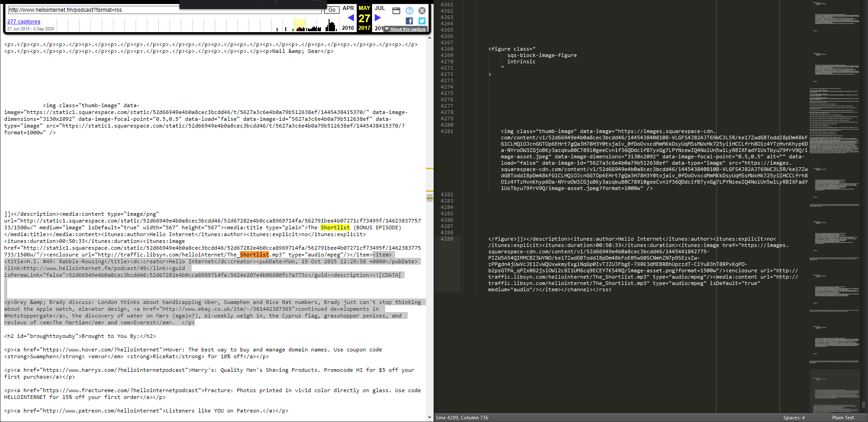Open the Wayback Machine capture calendar icon
Viewport: 868px width, 422px height.
pos(396,10)
